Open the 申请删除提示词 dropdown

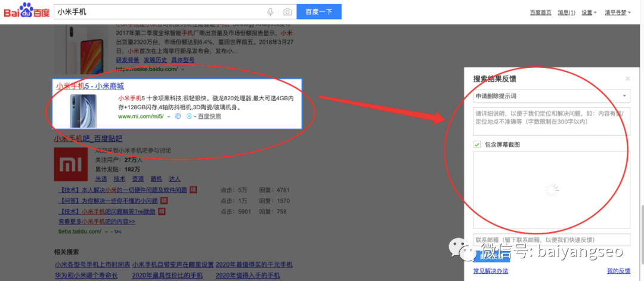(x=552, y=95)
